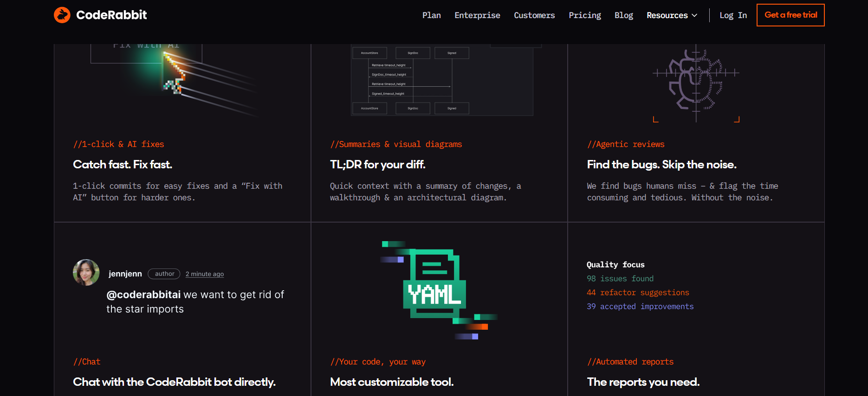The width and height of the screenshot is (868, 396).
Task: Click the @coderabbitai mention in the comment
Action: pos(143,294)
